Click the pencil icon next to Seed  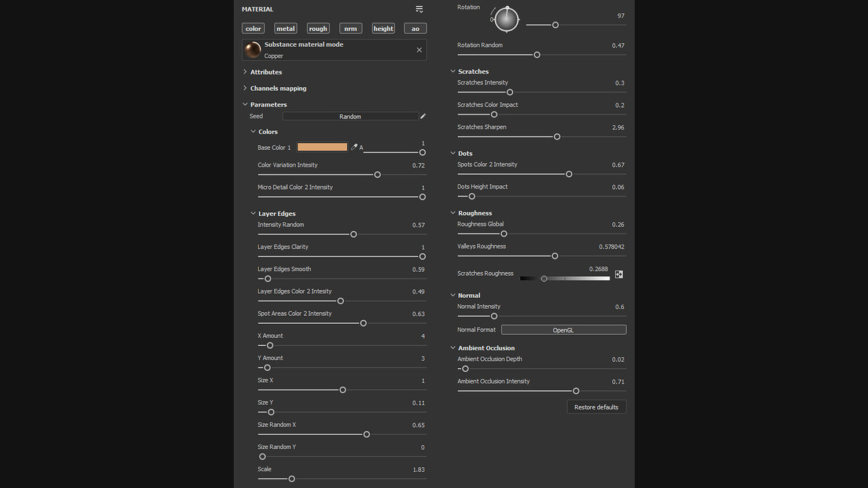(x=423, y=116)
